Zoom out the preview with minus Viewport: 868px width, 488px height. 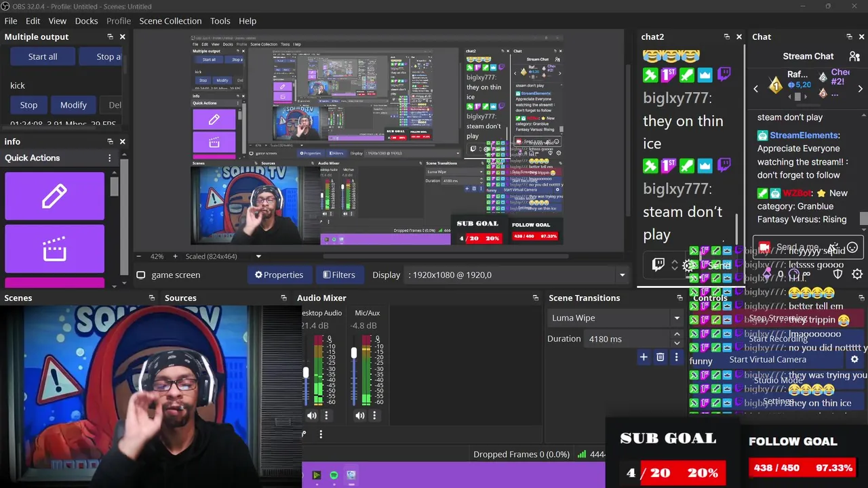pyautogui.click(x=139, y=256)
